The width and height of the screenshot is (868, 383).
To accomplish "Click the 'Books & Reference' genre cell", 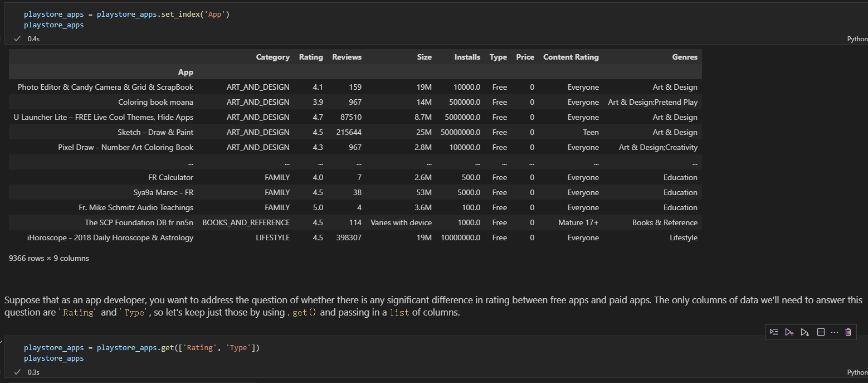I will coord(665,222).
